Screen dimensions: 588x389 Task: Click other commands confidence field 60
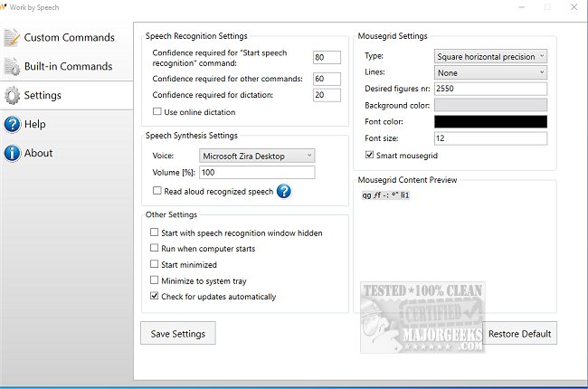tap(327, 79)
